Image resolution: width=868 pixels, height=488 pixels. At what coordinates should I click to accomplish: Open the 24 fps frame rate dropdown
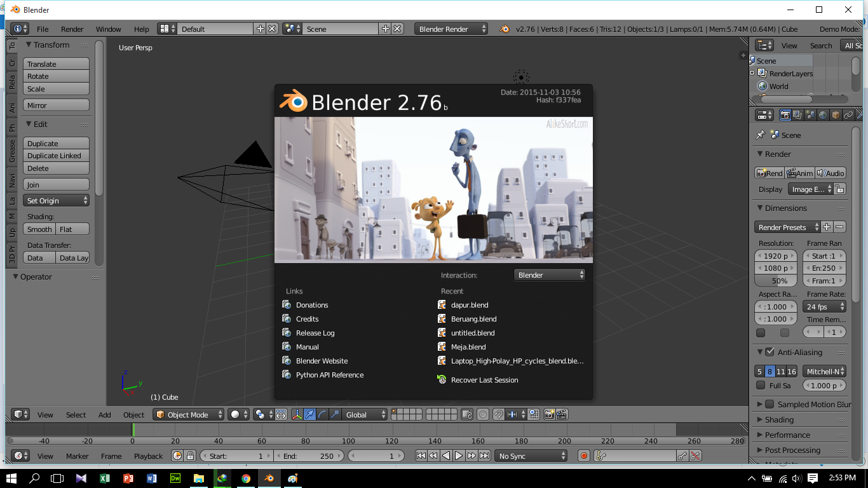point(825,306)
